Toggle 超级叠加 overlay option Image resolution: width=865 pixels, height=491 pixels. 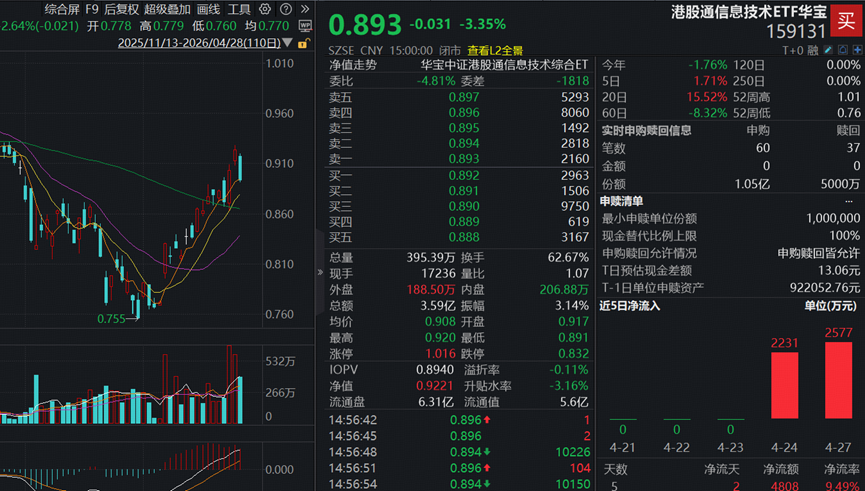pyautogui.click(x=167, y=9)
